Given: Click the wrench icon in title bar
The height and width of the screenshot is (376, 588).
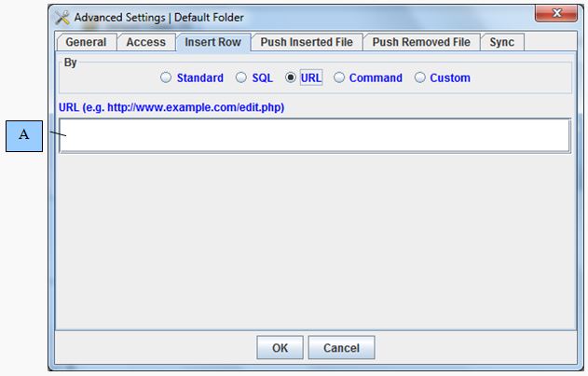Looking at the screenshot, I should point(62,18).
